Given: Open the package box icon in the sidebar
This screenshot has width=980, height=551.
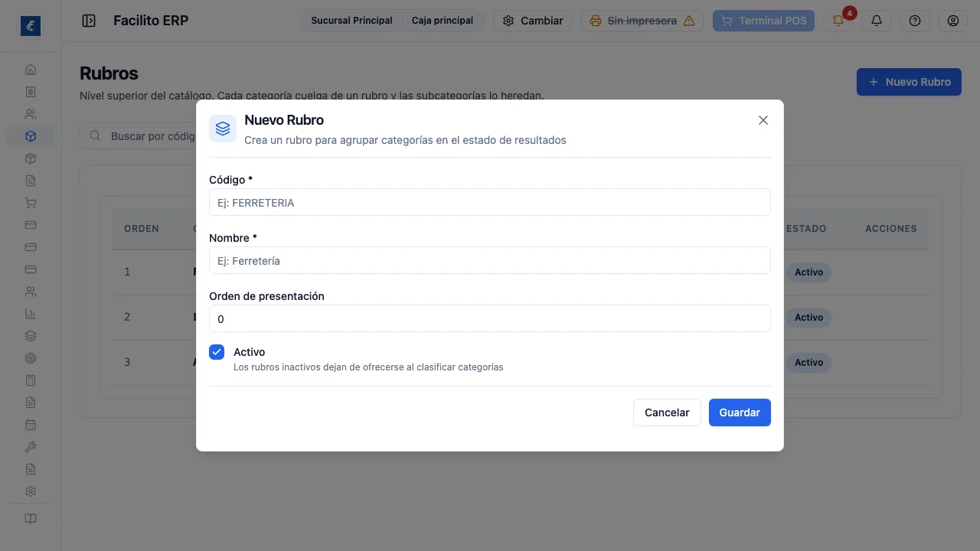Looking at the screenshot, I should 31,158.
